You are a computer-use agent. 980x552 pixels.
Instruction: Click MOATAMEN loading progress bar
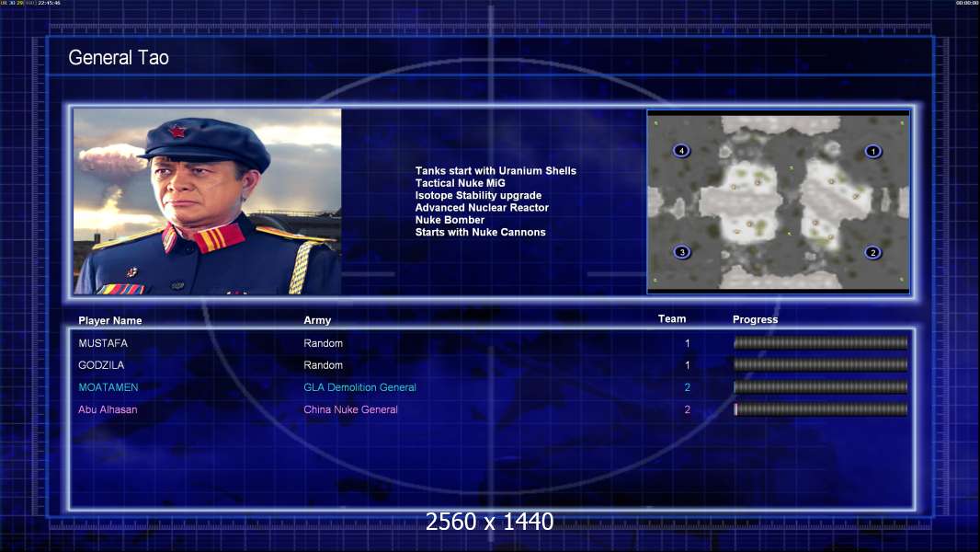click(820, 387)
